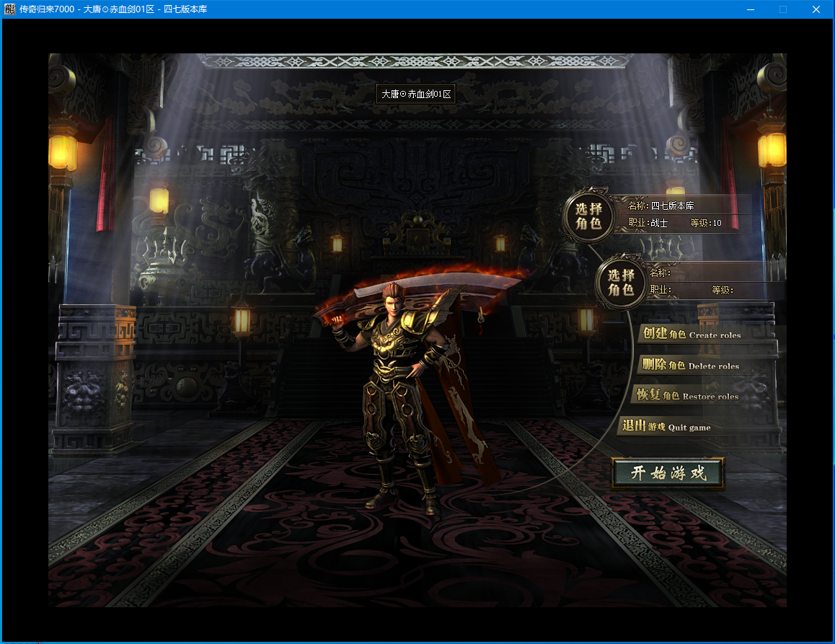Click the character name 四七版本库

pyautogui.click(x=672, y=206)
